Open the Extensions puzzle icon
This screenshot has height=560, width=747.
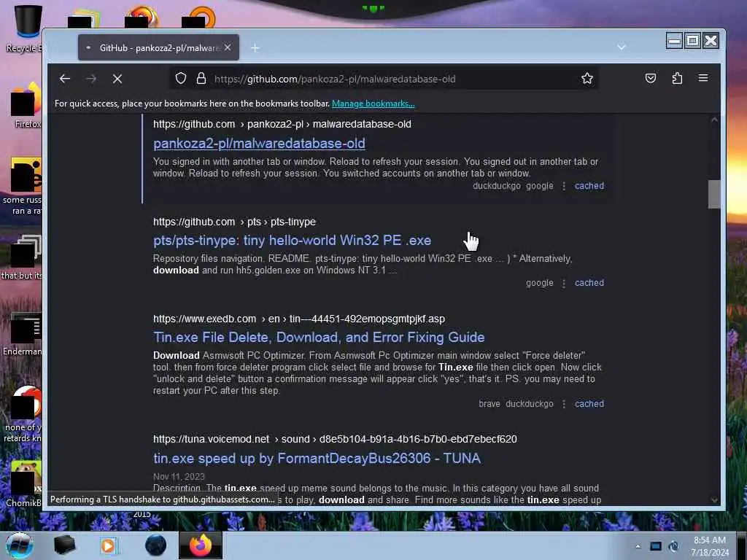pos(677,79)
